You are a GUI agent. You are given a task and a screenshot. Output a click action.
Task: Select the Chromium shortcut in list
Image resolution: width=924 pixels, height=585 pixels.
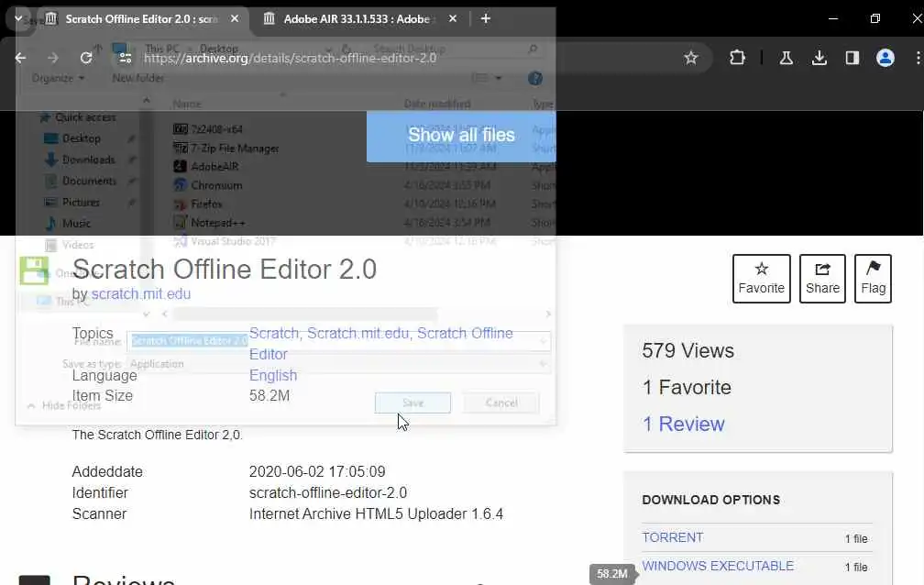[208, 185]
